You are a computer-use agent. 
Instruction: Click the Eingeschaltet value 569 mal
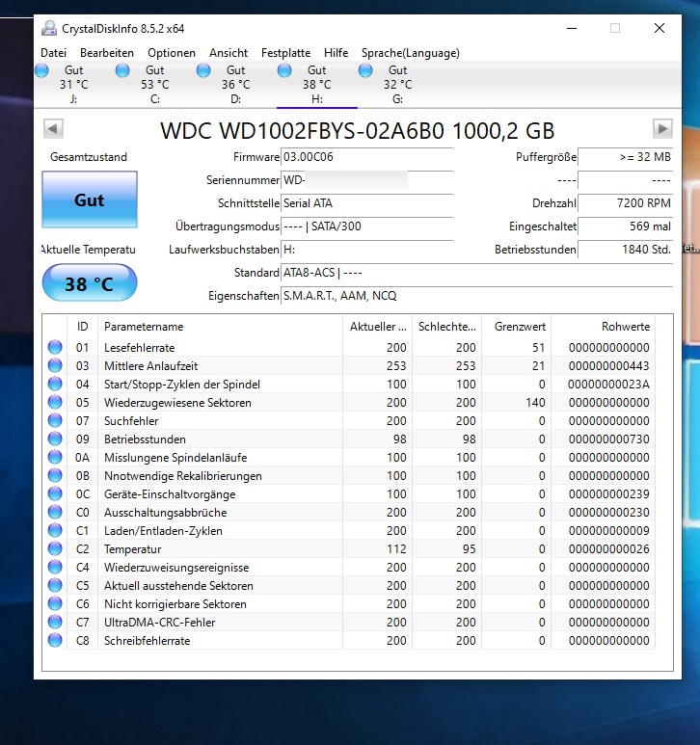click(626, 226)
